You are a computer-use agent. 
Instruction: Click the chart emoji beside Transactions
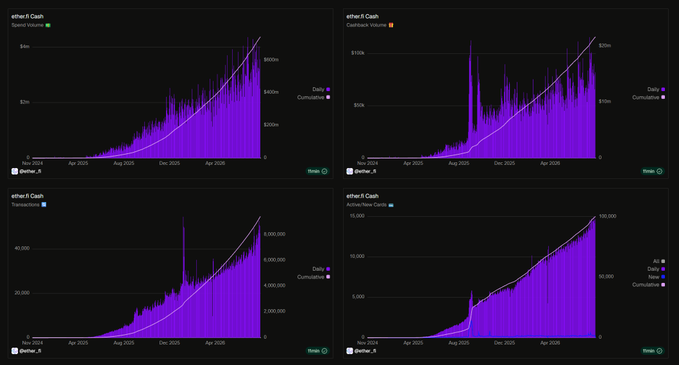44,205
